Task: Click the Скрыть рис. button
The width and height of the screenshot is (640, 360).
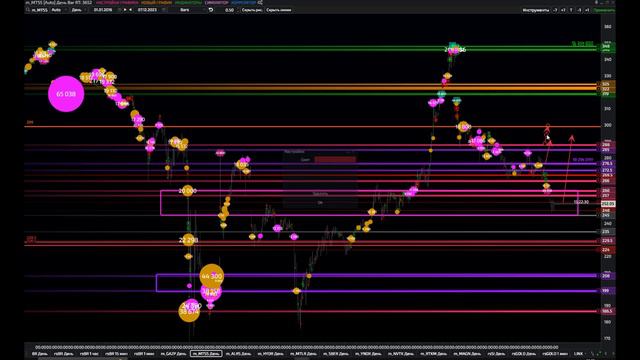Action: tap(251, 10)
